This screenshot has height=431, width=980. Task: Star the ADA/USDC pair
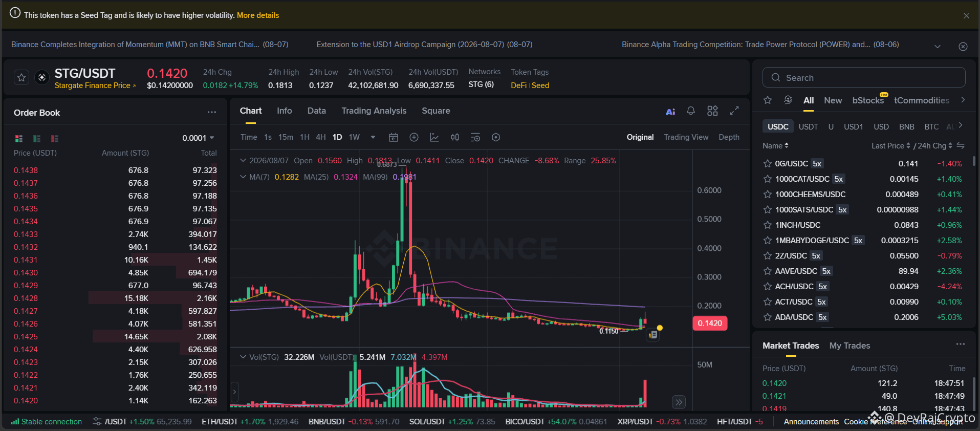(768, 317)
